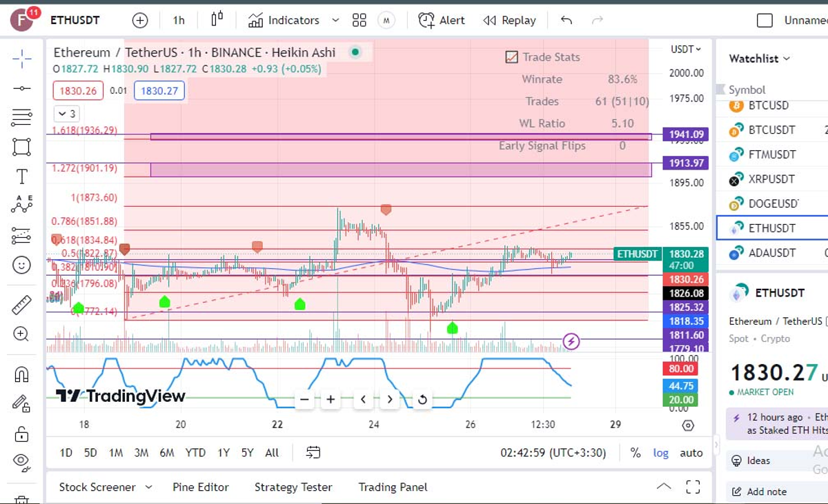Viewport: 828px width, 504px height.
Task: Click the add symbol plus icon
Action: click(140, 21)
